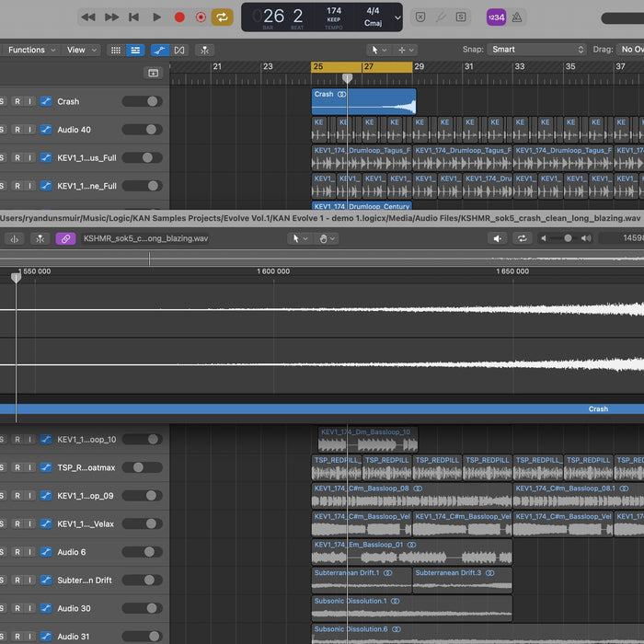Click the Audio 31 track automation icon

click(46, 637)
